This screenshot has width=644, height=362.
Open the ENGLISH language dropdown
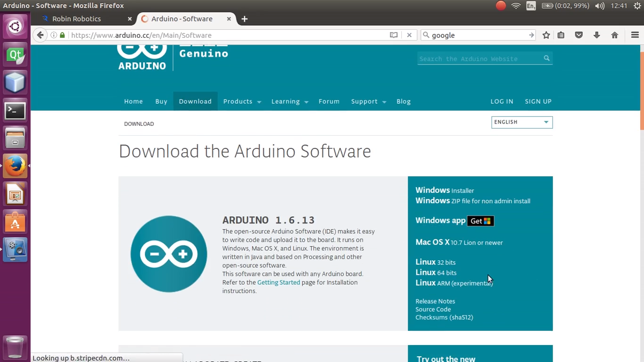point(521,122)
